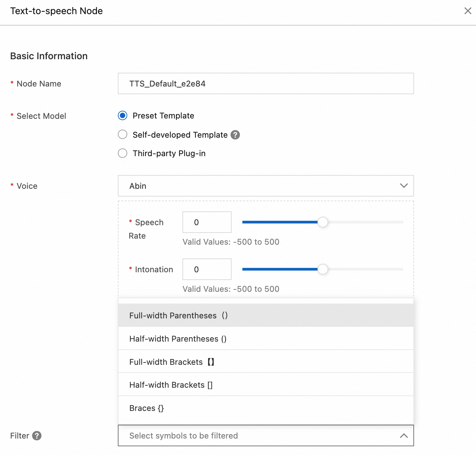This screenshot has width=476, height=455.
Task: Close the Text-to-speech Node dialog
Action: [x=468, y=11]
